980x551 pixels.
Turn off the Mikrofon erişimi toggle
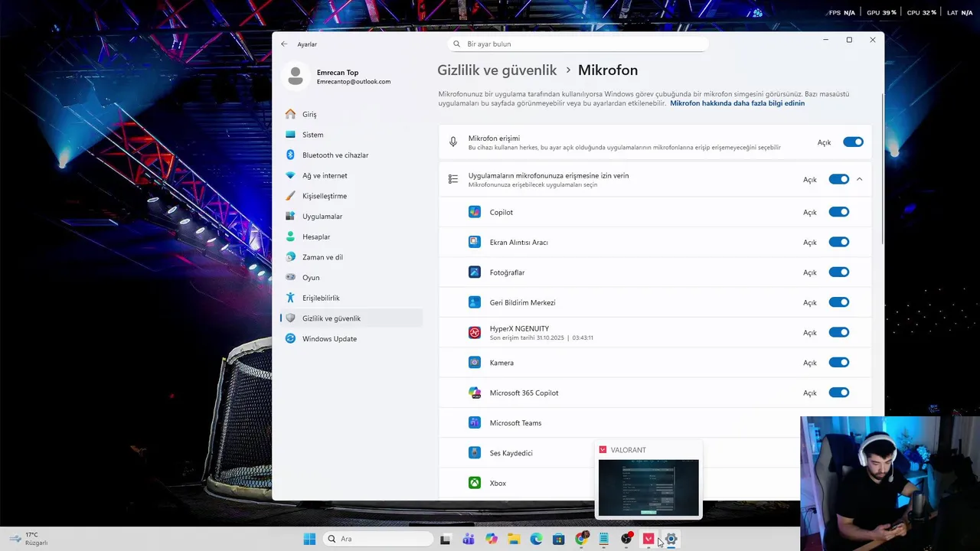(853, 142)
